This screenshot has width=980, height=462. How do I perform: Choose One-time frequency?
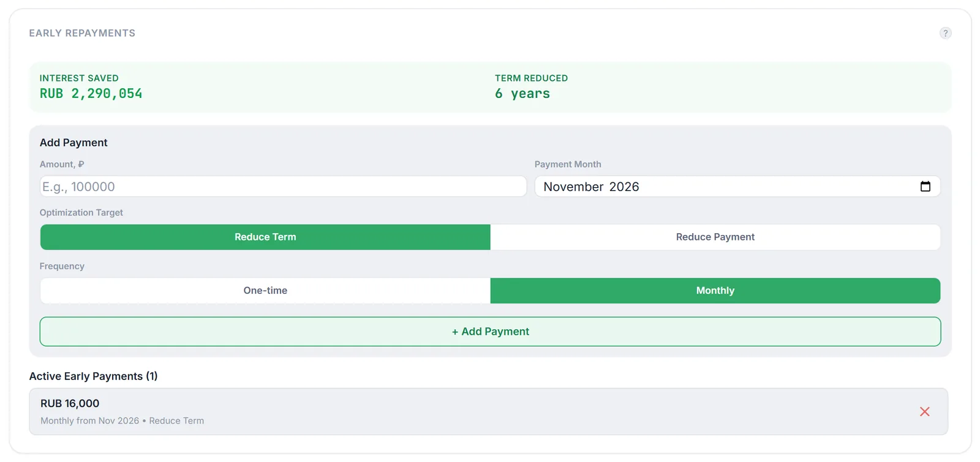(x=265, y=291)
